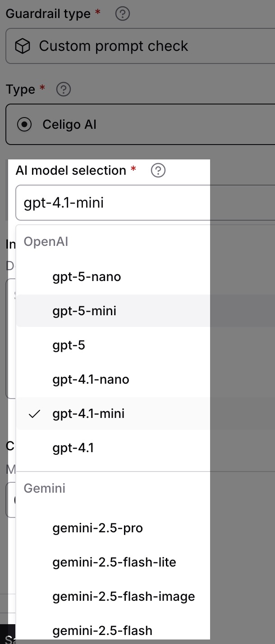Choose gpt-5-nano from the list
Image resolution: width=275 pixels, height=644 pixels.
113,277
